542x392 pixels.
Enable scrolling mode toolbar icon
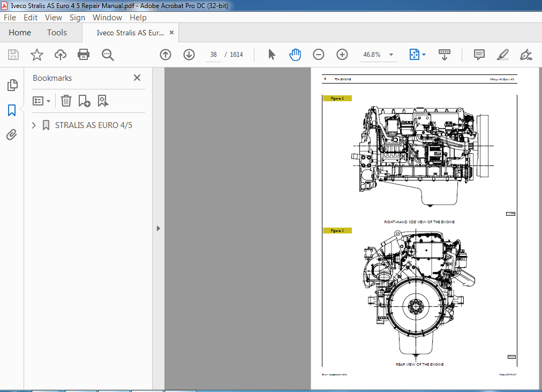click(x=445, y=55)
